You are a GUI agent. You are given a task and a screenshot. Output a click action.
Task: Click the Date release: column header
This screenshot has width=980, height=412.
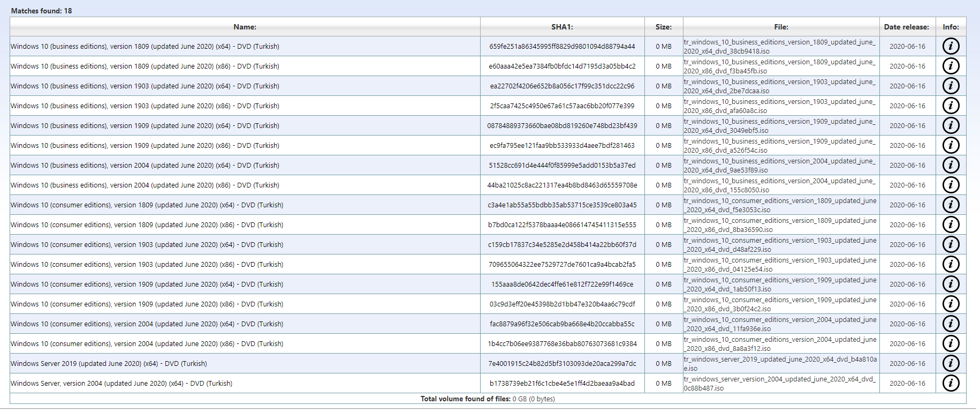[x=907, y=27]
